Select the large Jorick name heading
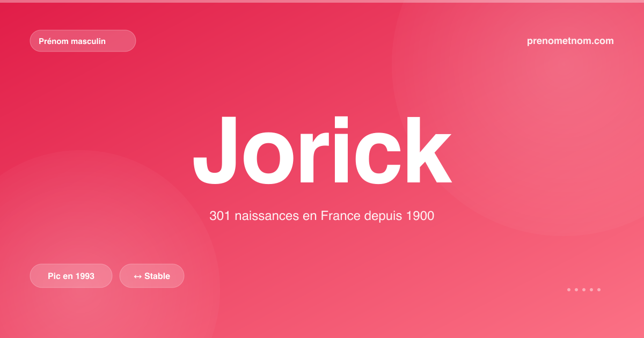The image size is (644, 338). 322,150
